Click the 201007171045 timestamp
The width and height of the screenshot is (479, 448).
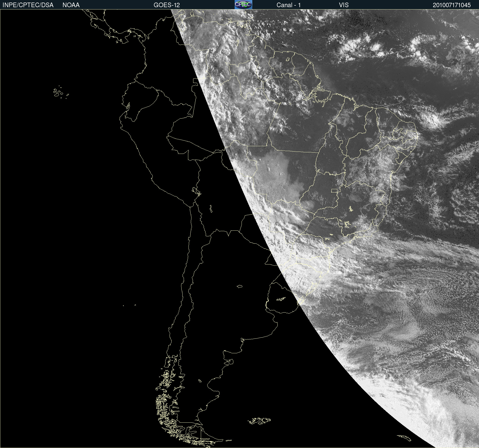[x=452, y=5]
